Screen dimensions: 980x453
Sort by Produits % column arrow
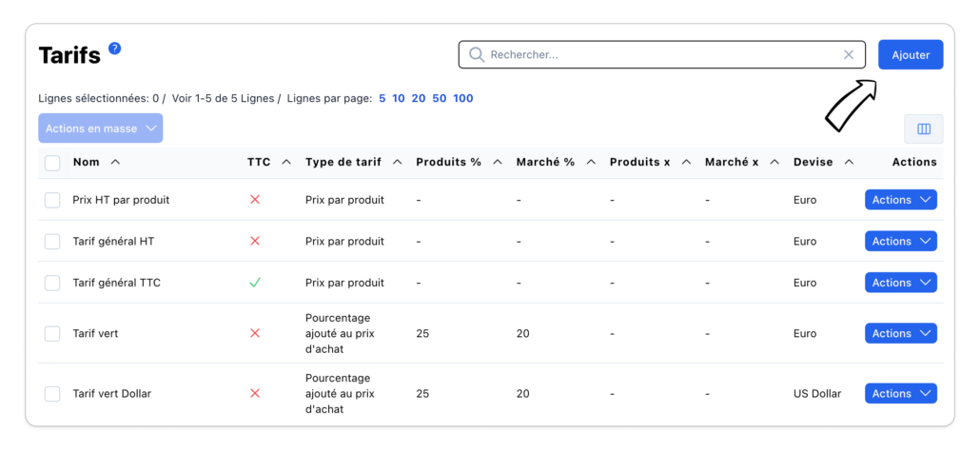point(497,163)
